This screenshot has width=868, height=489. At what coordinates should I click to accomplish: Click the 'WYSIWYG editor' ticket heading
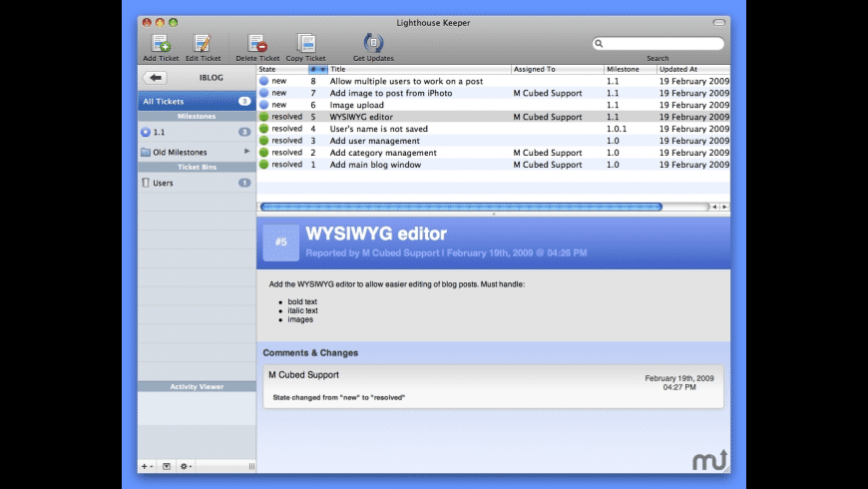[376, 234]
